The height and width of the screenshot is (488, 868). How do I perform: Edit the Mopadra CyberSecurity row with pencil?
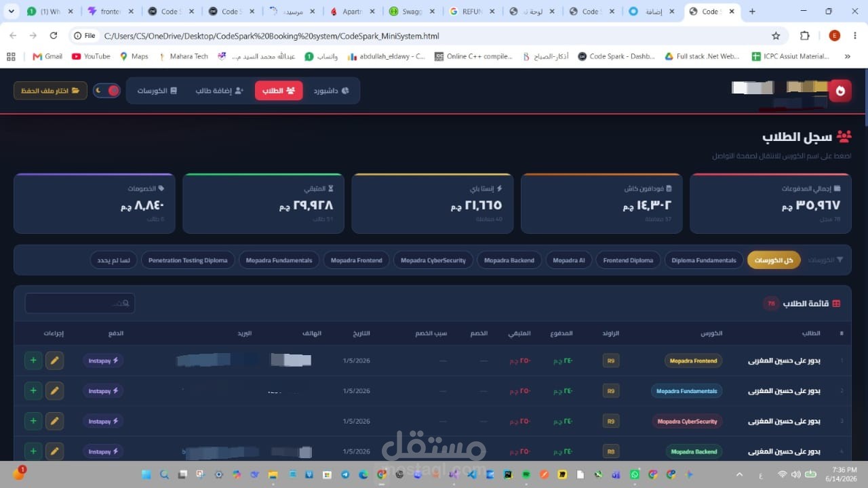[x=54, y=421]
